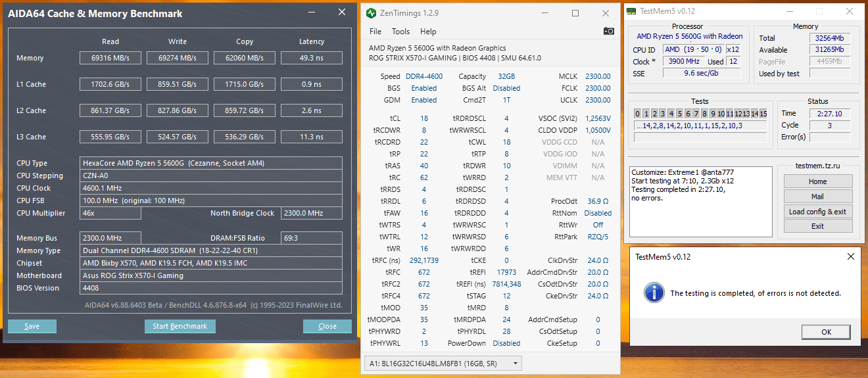Open the Tools menu in ZenTimings
This screenshot has height=378, width=868.
400,31
